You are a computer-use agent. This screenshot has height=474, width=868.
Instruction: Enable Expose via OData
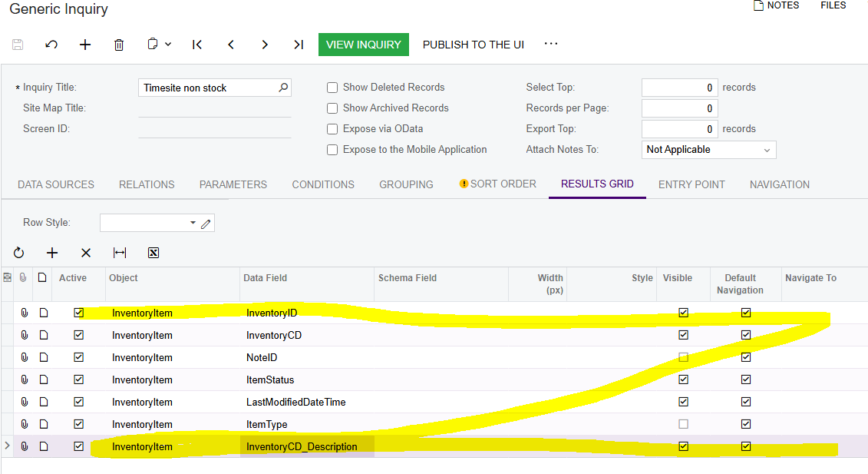pyautogui.click(x=332, y=129)
